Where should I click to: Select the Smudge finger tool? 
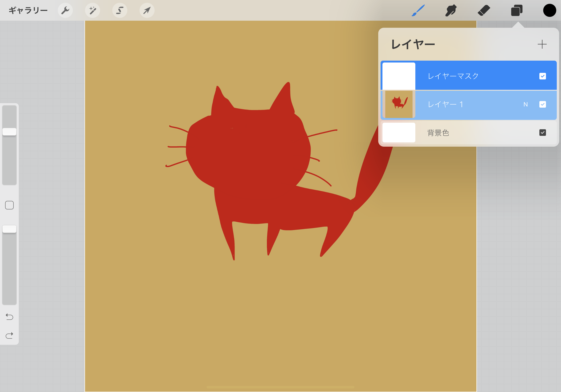coord(451,11)
